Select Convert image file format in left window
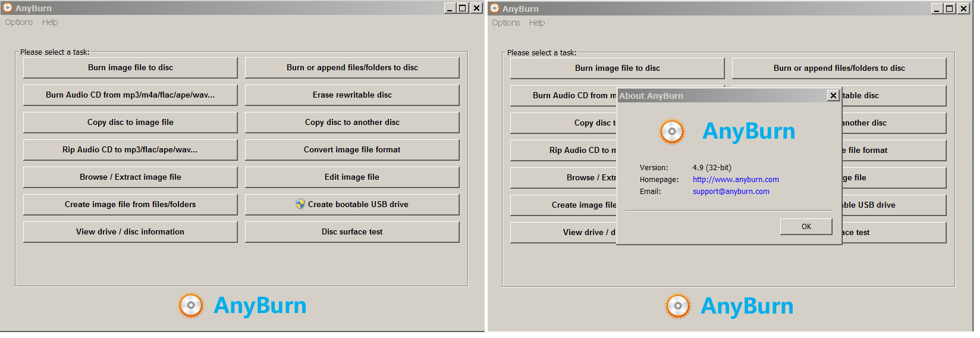 pyautogui.click(x=352, y=149)
